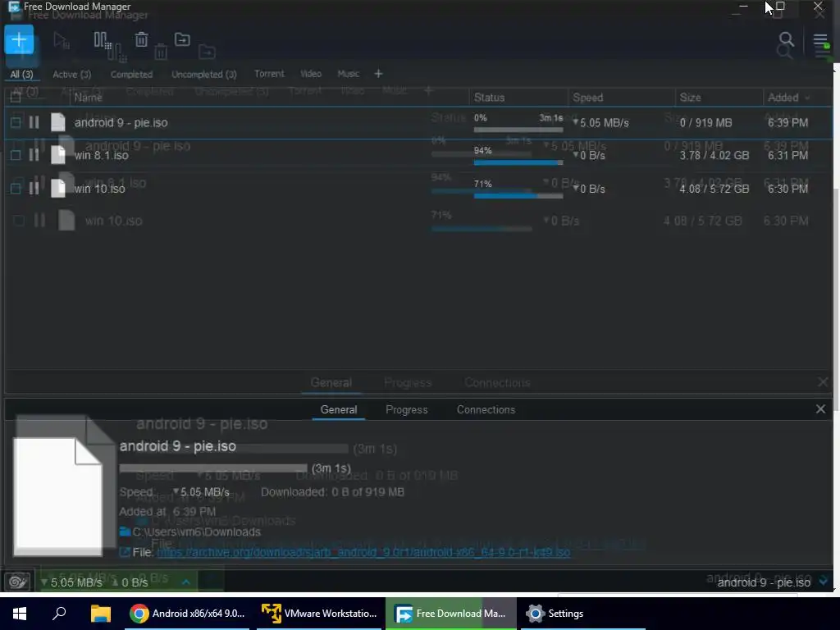Click progress bar of android 9 - pie.iso row
The width and height of the screenshot is (840, 630).
pos(518,130)
